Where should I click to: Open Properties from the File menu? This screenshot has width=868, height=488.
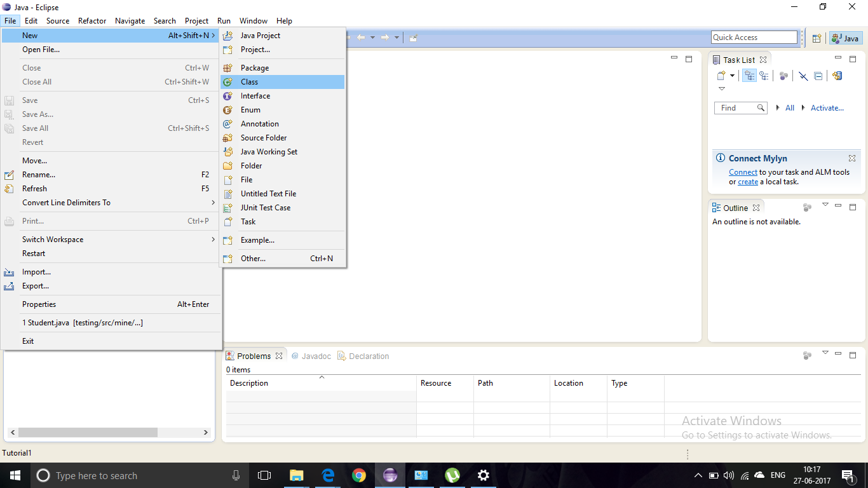coord(111,304)
